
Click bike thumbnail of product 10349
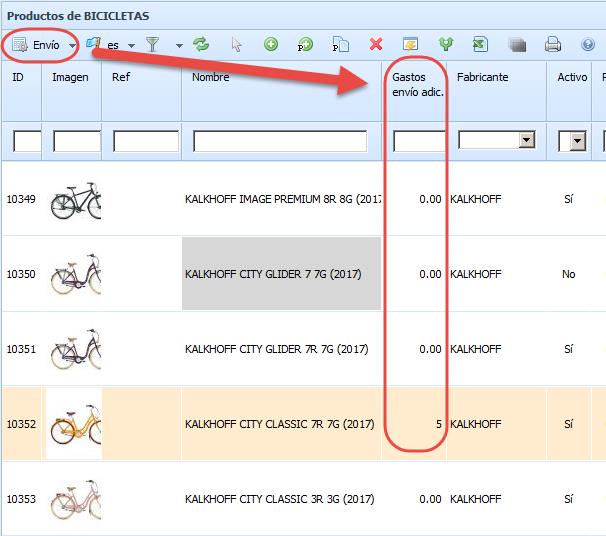(76, 201)
